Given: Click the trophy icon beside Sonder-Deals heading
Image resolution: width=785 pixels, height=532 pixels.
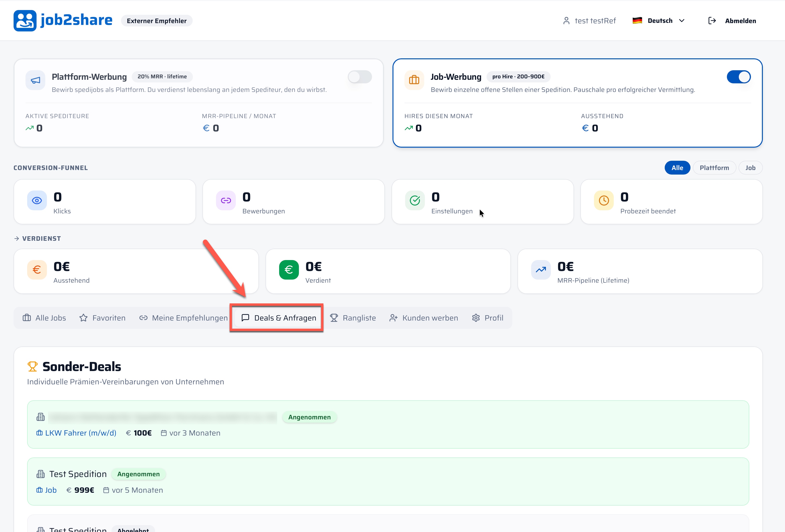Looking at the screenshot, I should [32, 366].
